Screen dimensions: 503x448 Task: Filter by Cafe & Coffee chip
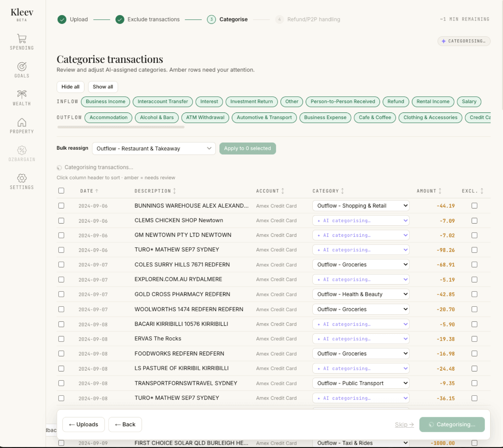pyautogui.click(x=375, y=118)
